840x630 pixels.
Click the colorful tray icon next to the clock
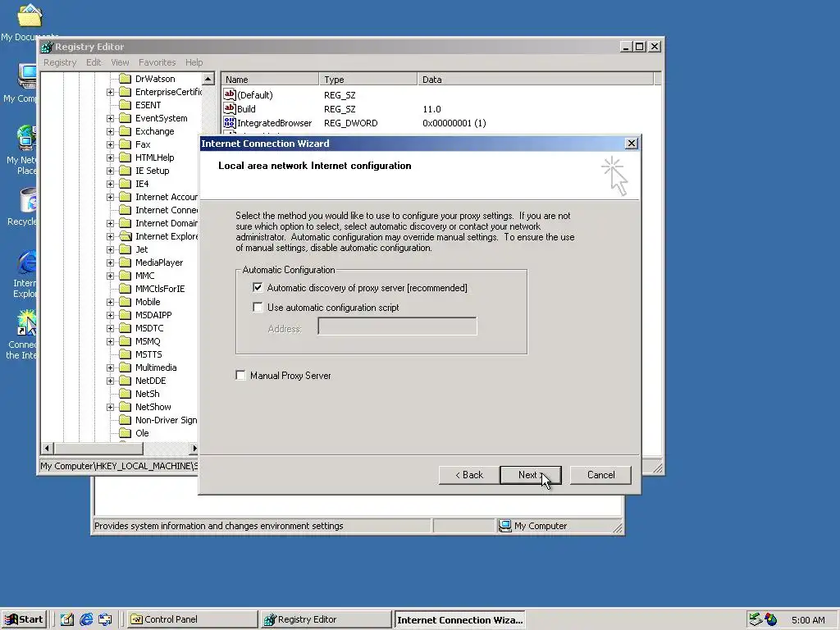(771, 619)
